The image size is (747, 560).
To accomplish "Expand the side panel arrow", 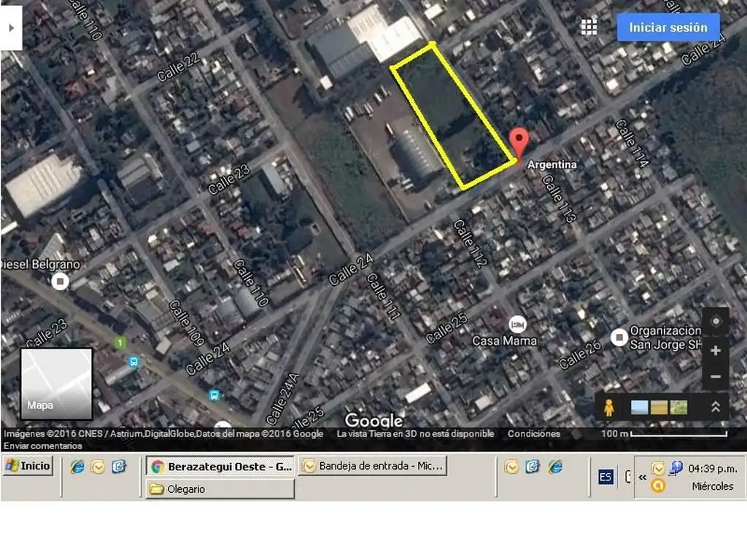I will (x=11, y=28).
